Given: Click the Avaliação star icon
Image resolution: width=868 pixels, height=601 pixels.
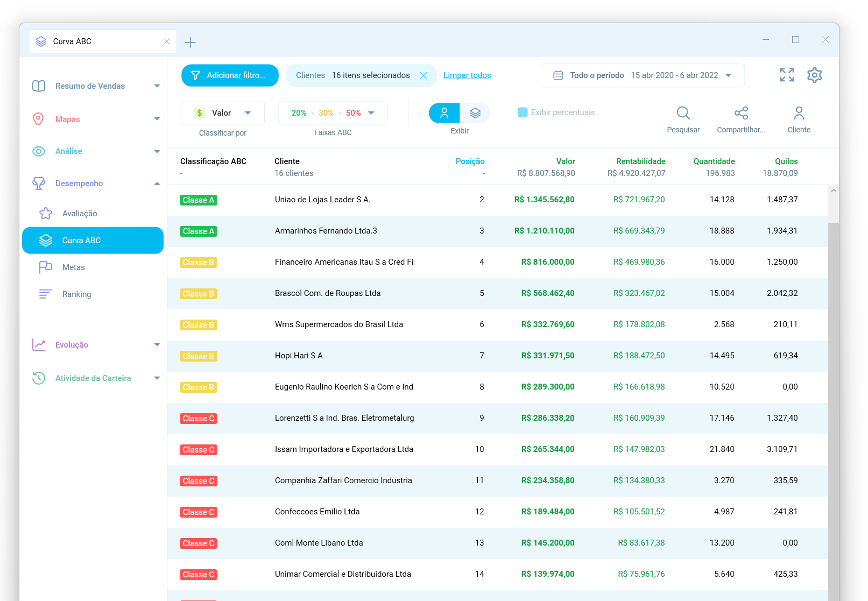Looking at the screenshot, I should [46, 214].
